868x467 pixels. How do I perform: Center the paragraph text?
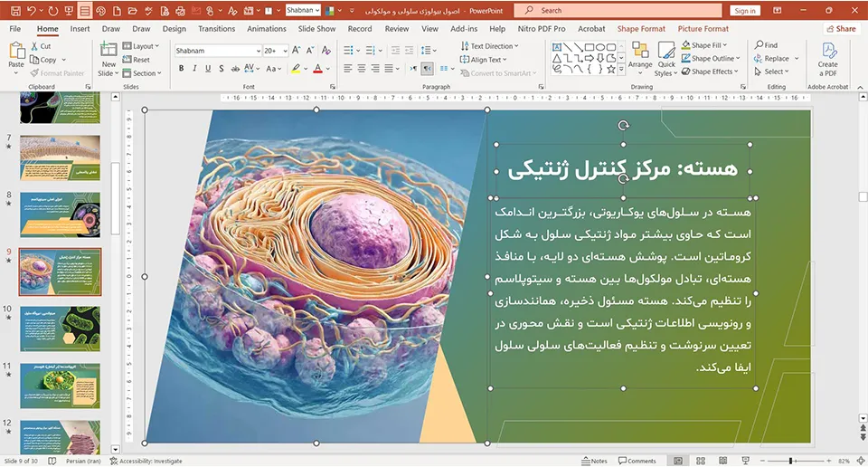(x=361, y=68)
